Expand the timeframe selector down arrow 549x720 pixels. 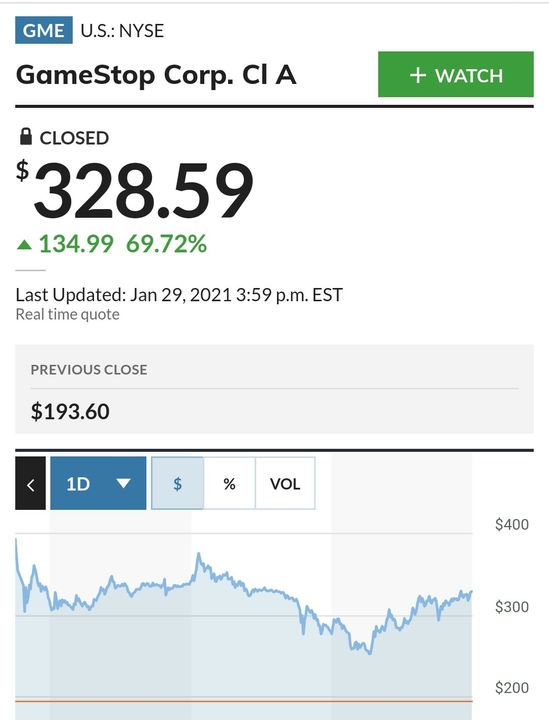coord(123,484)
